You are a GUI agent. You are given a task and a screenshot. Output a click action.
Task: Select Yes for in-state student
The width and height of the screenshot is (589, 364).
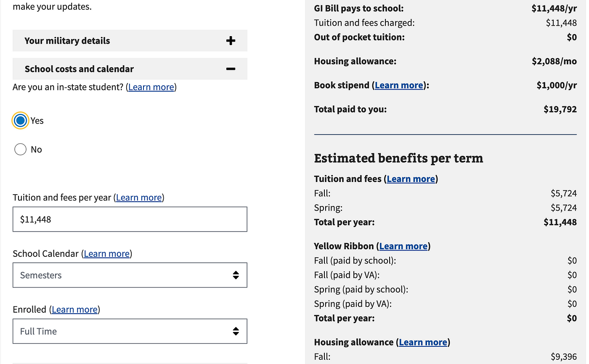20,121
